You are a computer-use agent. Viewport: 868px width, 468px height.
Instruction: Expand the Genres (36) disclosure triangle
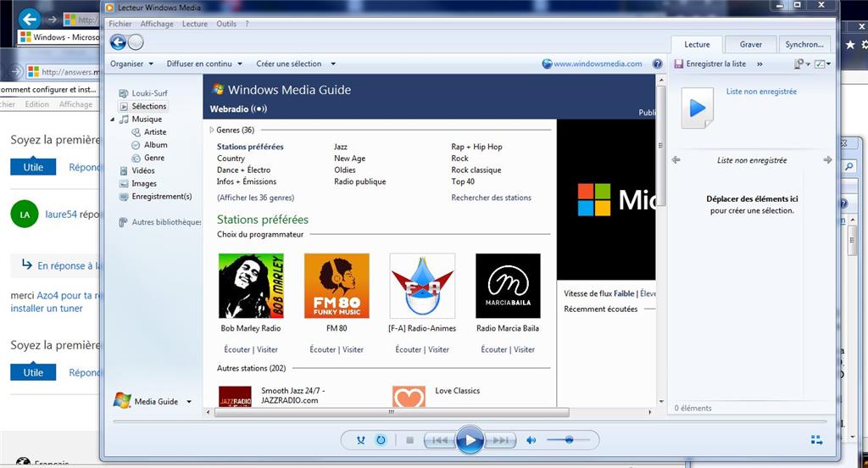tap(211, 131)
